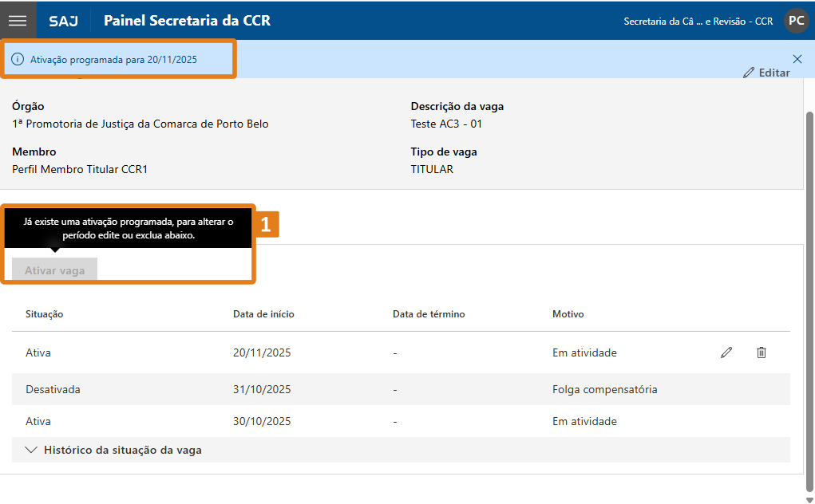Image resolution: width=815 pixels, height=504 pixels.
Task: Click the SAJ logo
Action: (x=63, y=21)
